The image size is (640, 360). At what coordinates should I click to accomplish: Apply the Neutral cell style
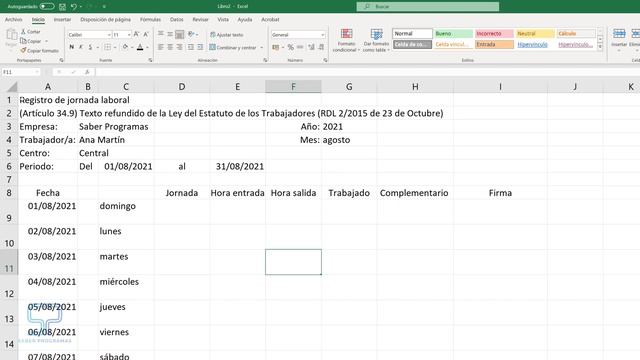pos(535,33)
